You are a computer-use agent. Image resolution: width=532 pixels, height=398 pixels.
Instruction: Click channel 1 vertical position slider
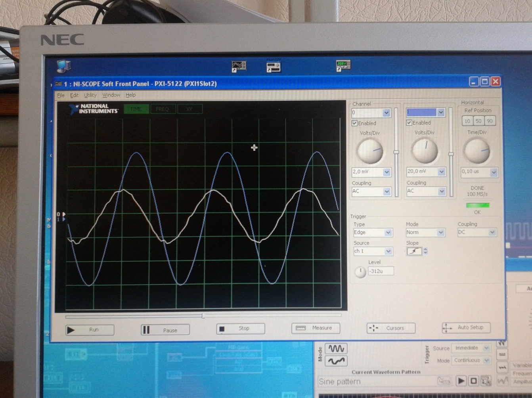[x=451, y=153]
